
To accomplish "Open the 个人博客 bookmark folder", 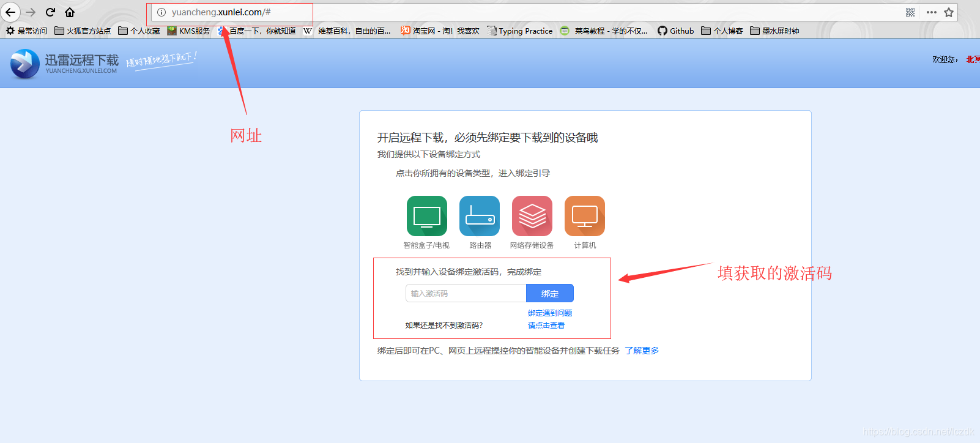I will click(722, 31).
